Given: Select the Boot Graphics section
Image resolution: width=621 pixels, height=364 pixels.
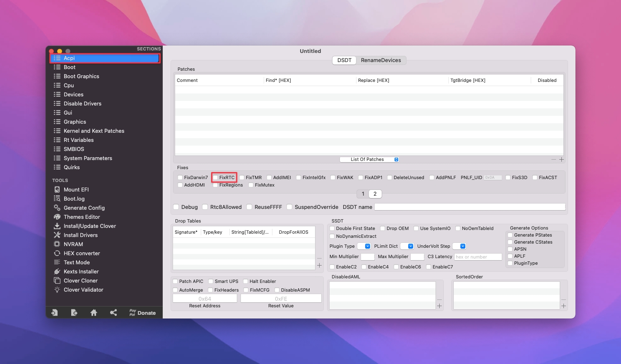Looking at the screenshot, I should tap(81, 76).
